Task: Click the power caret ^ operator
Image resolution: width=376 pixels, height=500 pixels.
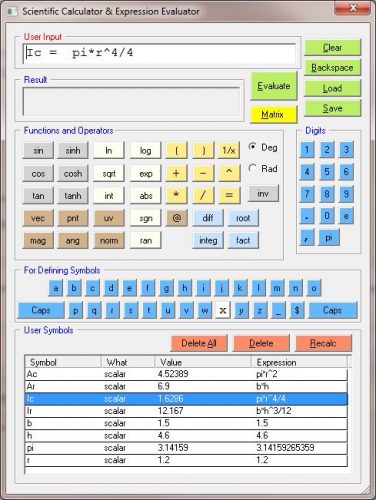Action: [229, 173]
